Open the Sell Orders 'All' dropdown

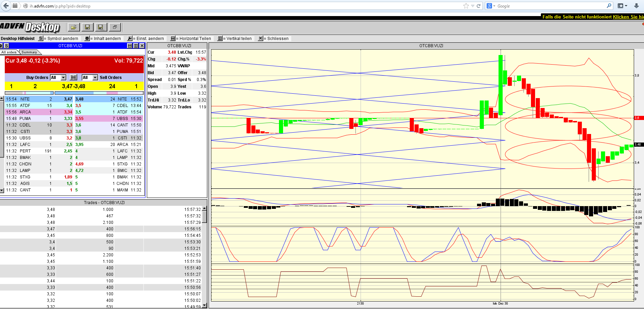point(90,78)
